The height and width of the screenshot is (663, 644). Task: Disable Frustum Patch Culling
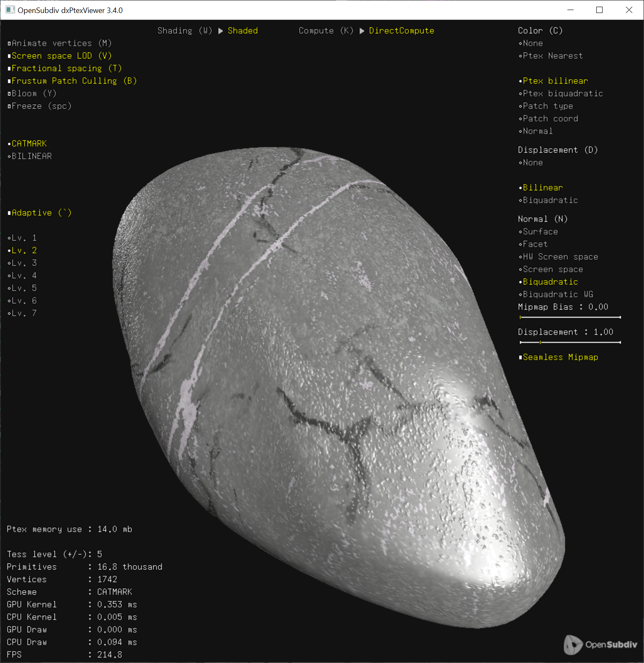pyautogui.click(x=72, y=81)
